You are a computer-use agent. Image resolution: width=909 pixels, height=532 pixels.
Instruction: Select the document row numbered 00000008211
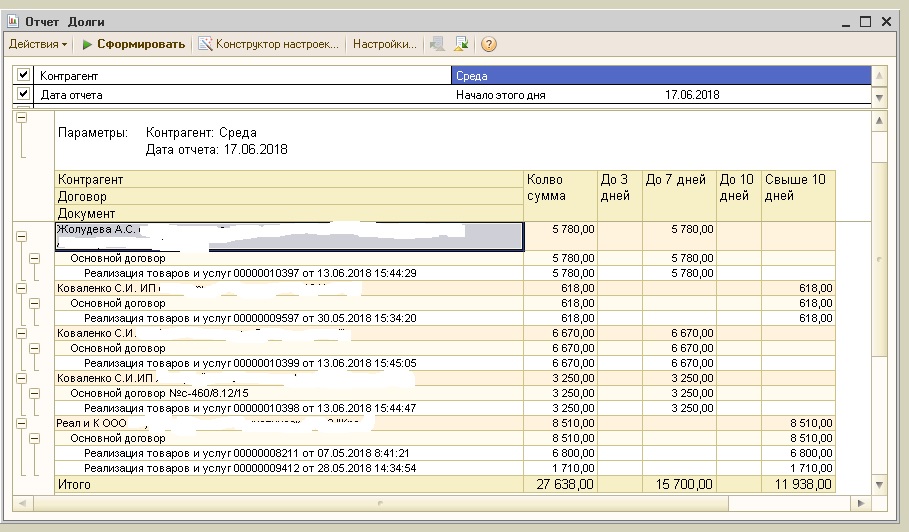click(x=250, y=453)
